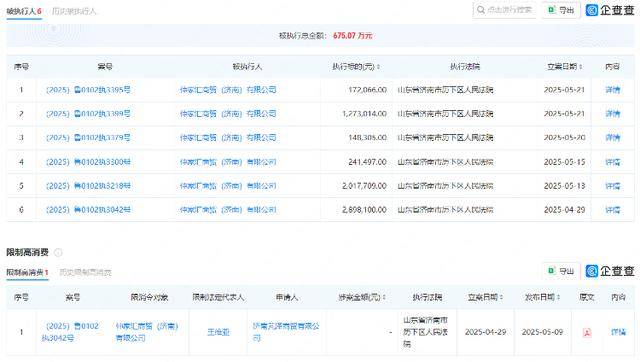
Task: Open company link in row 6 of 被执行人
Action: click(x=228, y=210)
